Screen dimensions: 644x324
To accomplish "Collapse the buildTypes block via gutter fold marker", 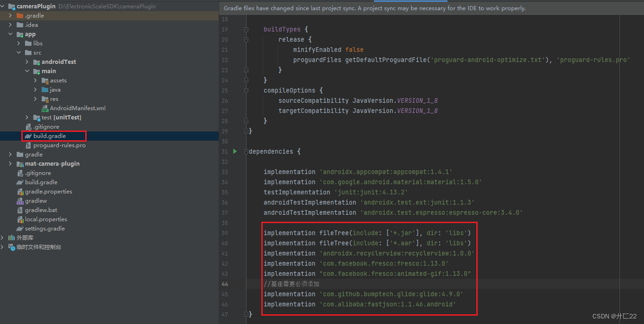I will (246, 29).
